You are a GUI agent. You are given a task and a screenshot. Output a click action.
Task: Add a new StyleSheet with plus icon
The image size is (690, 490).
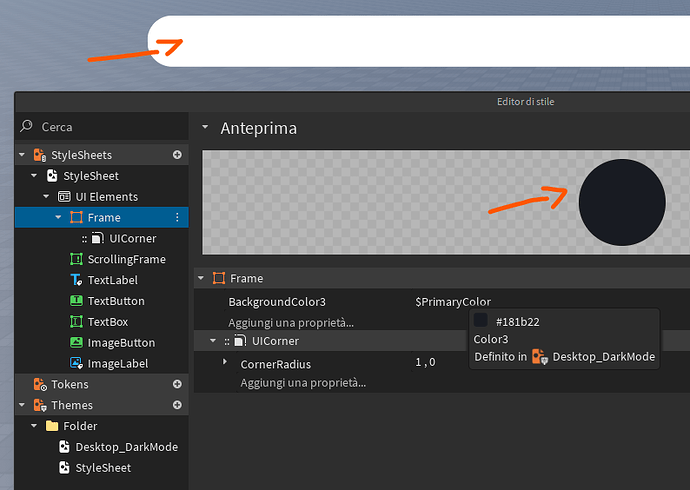tap(177, 155)
